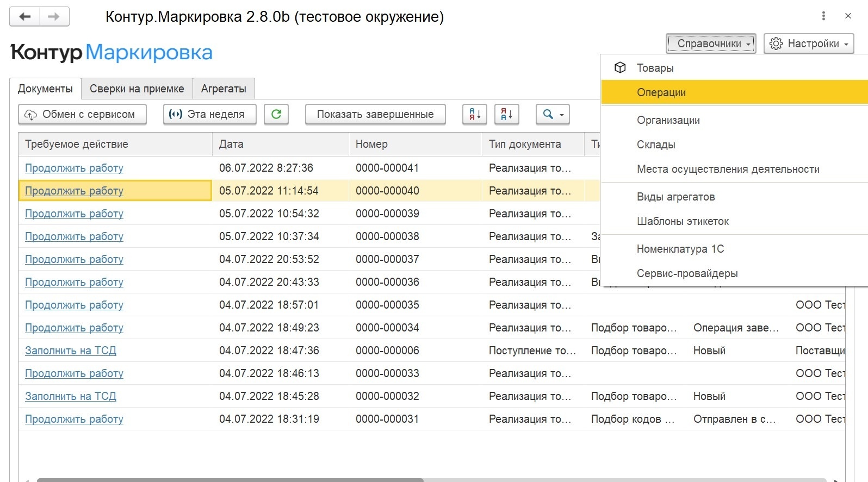Select Номенклатура 1С menu entry

(x=735, y=249)
